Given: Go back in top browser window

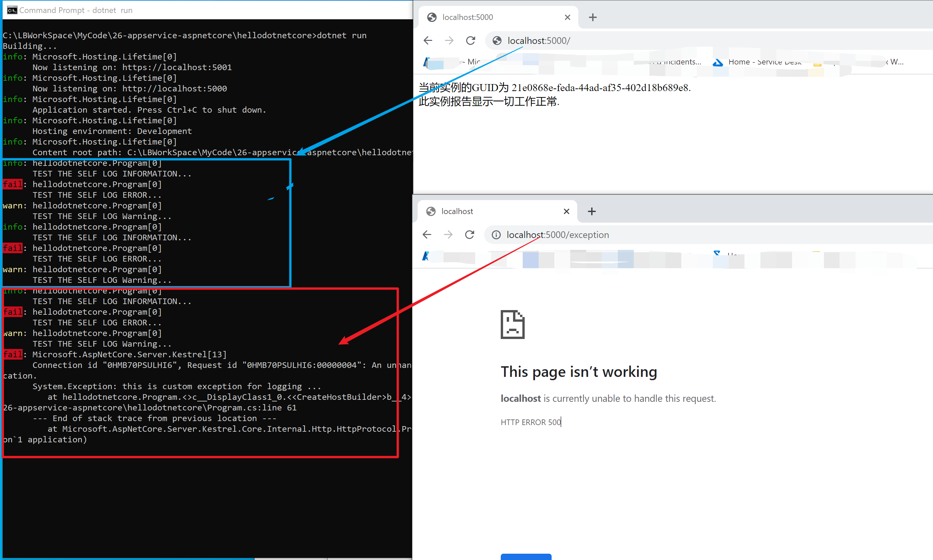Looking at the screenshot, I should point(428,40).
